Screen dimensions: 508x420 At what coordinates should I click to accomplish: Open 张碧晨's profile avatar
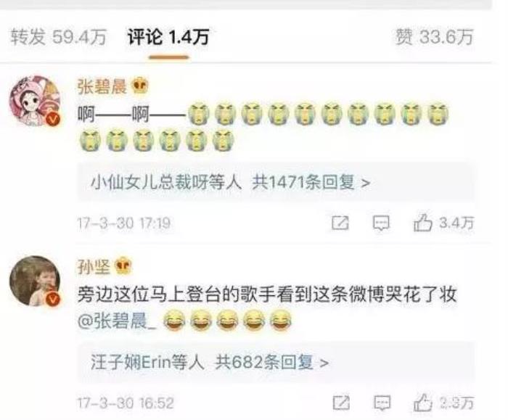pyautogui.click(x=36, y=101)
